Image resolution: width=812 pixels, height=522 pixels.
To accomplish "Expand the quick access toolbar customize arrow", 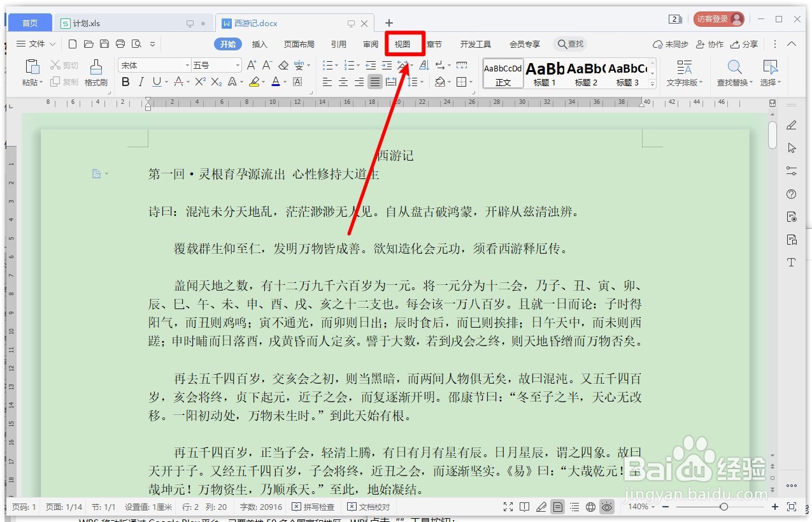I will pos(152,44).
